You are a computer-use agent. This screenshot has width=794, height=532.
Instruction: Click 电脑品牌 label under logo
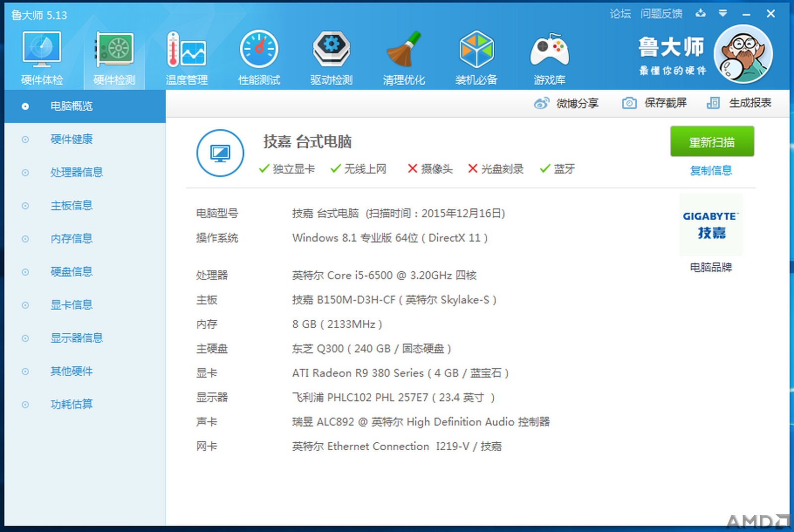click(711, 267)
